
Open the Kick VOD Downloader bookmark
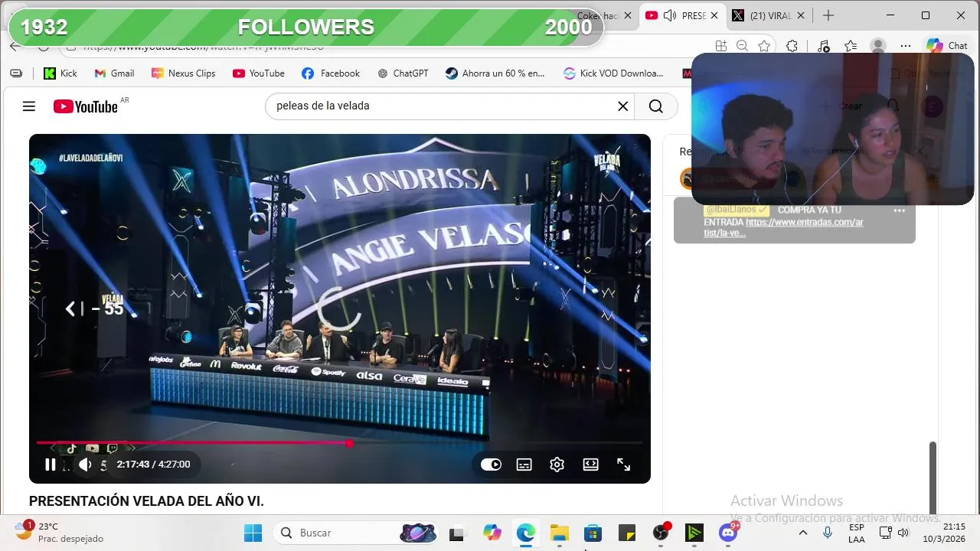click(x=613, y=73)
